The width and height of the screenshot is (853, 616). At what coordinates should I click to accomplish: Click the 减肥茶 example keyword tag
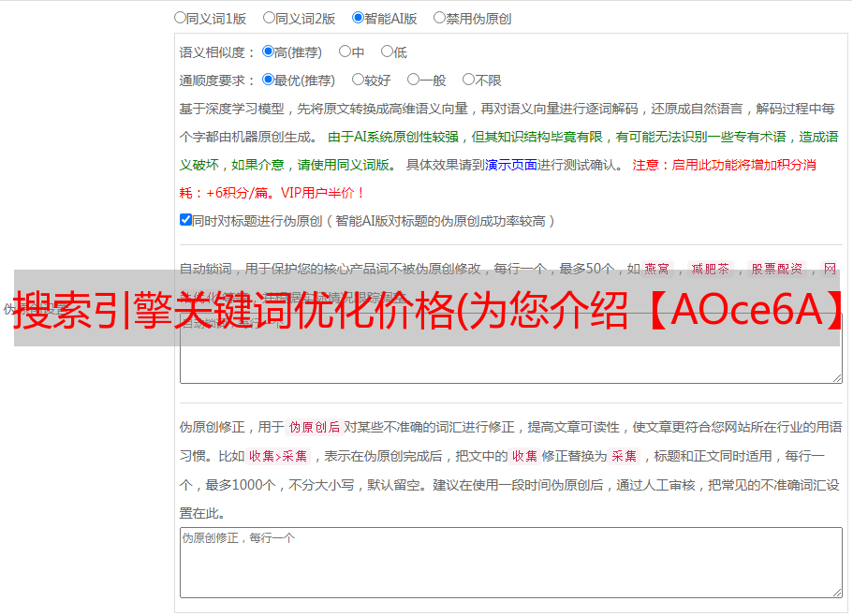click(710, 269)
